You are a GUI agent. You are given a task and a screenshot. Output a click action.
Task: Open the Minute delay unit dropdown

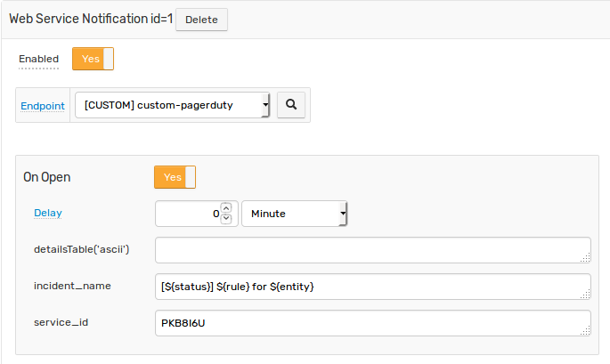pos(295,214)
